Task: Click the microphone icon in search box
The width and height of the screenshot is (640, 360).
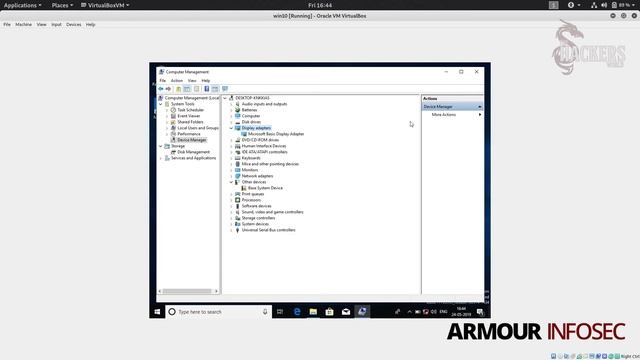Action: [265, 312]
